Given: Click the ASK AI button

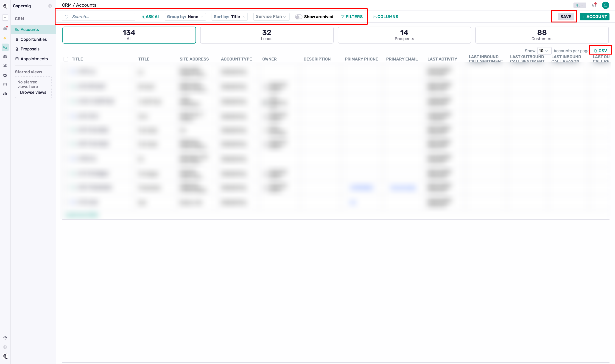Looking at the screenshot, I should [x=150, y=17].
